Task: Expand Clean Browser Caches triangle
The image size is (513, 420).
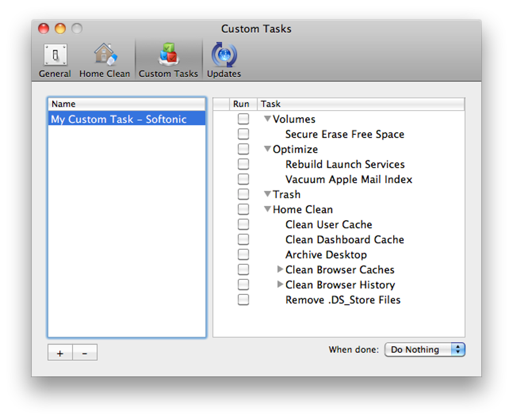Action: (280, 269)
